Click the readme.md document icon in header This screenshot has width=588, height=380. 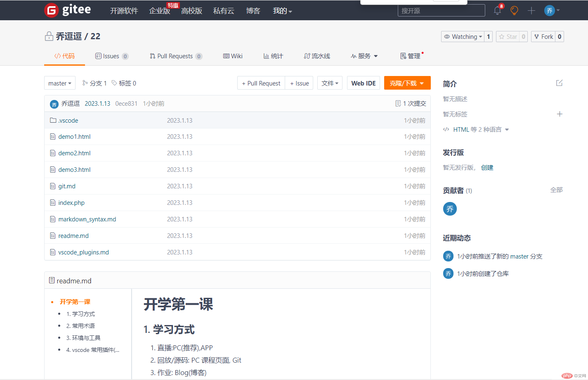click(52, 280)
